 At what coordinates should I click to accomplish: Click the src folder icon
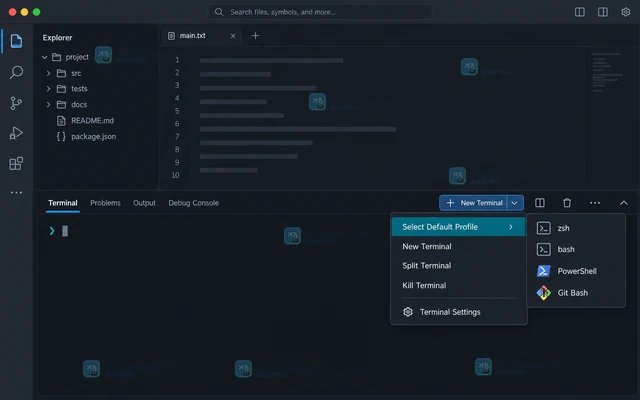(x=61, y=73)
